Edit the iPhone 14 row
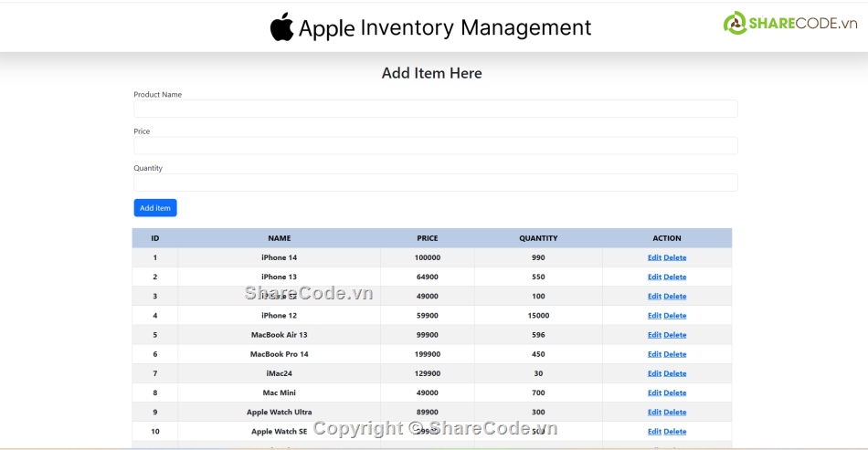Viewport: 868px width, 450px height. click(654, 257)
